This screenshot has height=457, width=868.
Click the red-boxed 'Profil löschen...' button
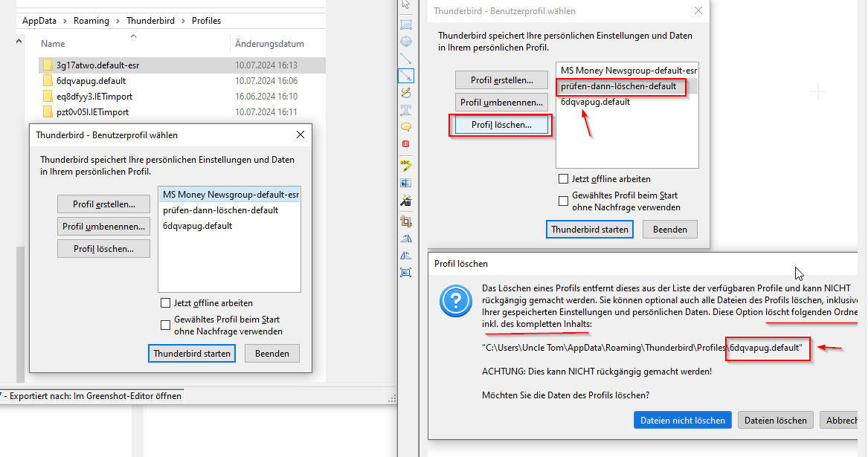point(501,125)
